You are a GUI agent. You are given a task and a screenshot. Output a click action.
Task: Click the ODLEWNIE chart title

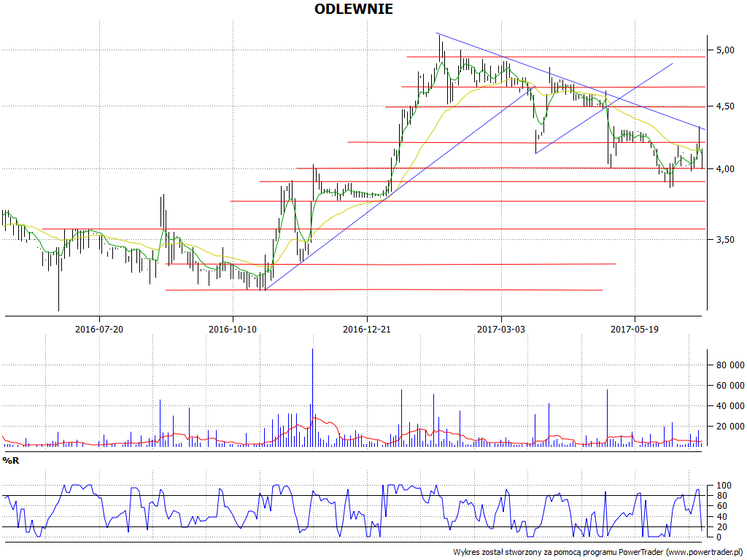tap(354, 9)
